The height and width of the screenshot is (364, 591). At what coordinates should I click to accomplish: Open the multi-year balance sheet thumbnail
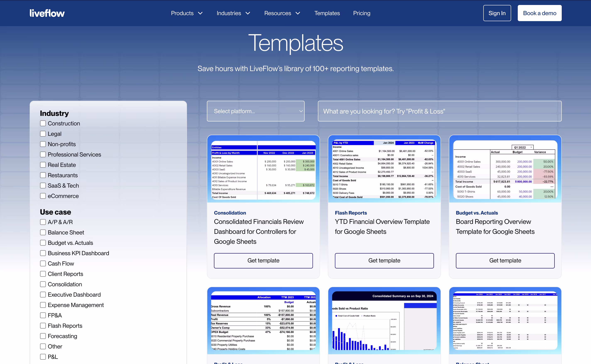tap(505, 321)
